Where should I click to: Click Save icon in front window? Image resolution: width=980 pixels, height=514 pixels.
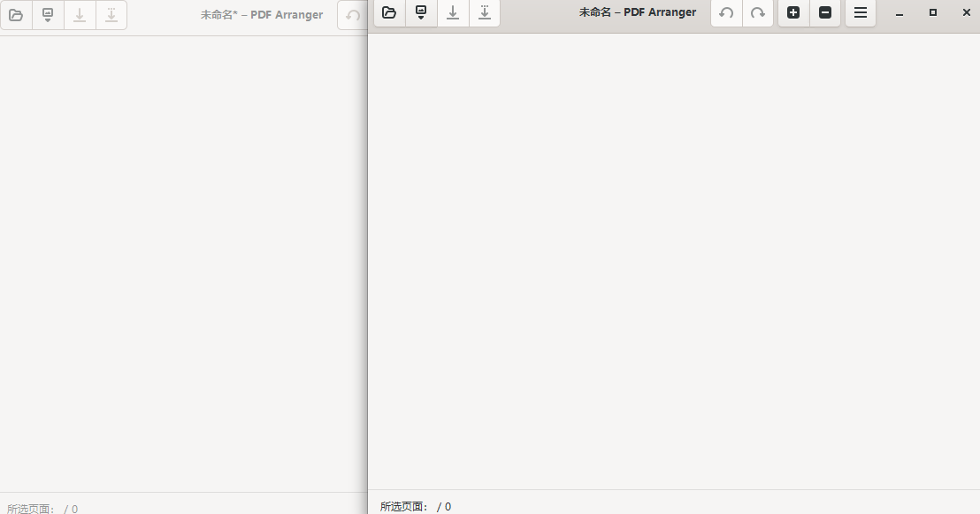click(453, 12)
